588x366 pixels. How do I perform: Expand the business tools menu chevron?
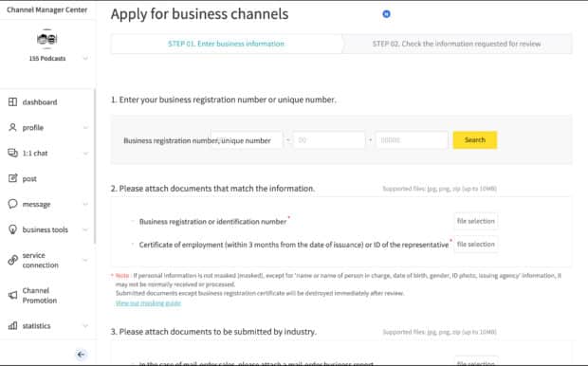click(x=85, y=229)
